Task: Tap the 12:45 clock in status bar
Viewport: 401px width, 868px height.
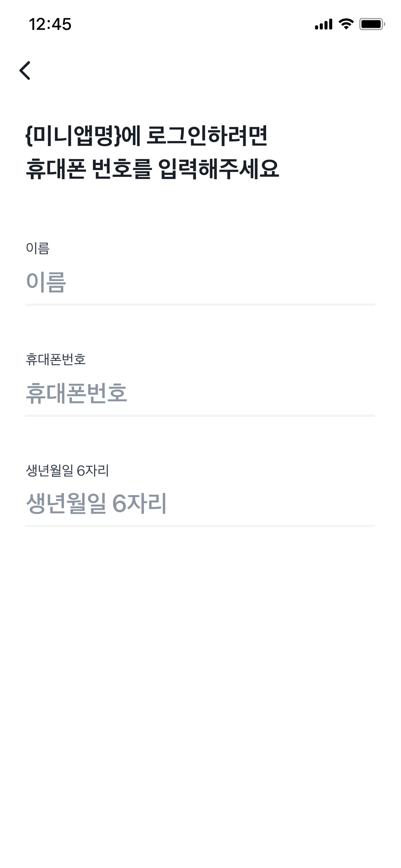Action: tap(50, 24)
